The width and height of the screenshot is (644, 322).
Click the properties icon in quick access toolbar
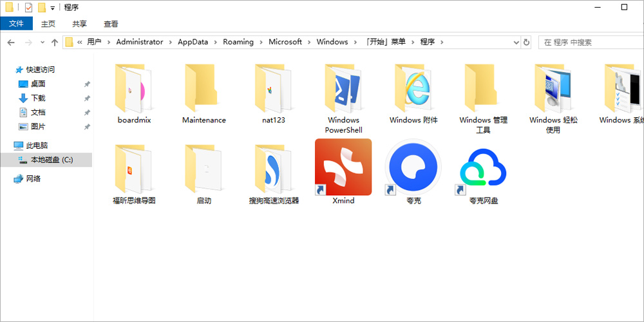click(x=28, y=7)
